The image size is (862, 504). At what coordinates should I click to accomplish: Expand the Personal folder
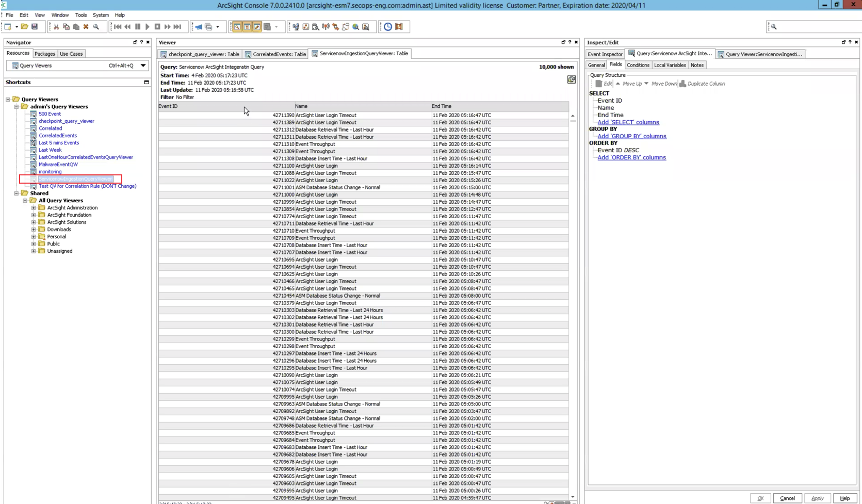coord(34,237)
